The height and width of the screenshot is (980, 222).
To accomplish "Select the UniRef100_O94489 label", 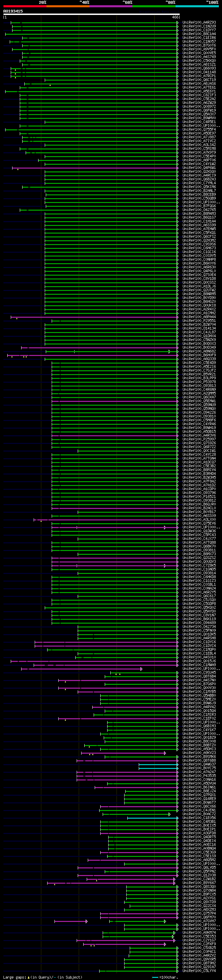I will point(199,623).
